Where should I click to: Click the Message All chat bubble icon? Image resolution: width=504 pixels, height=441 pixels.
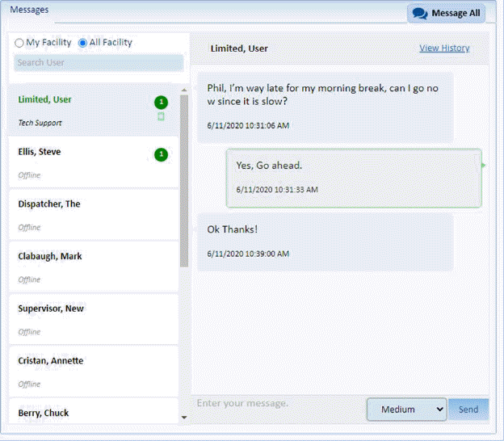coord(419,14)
